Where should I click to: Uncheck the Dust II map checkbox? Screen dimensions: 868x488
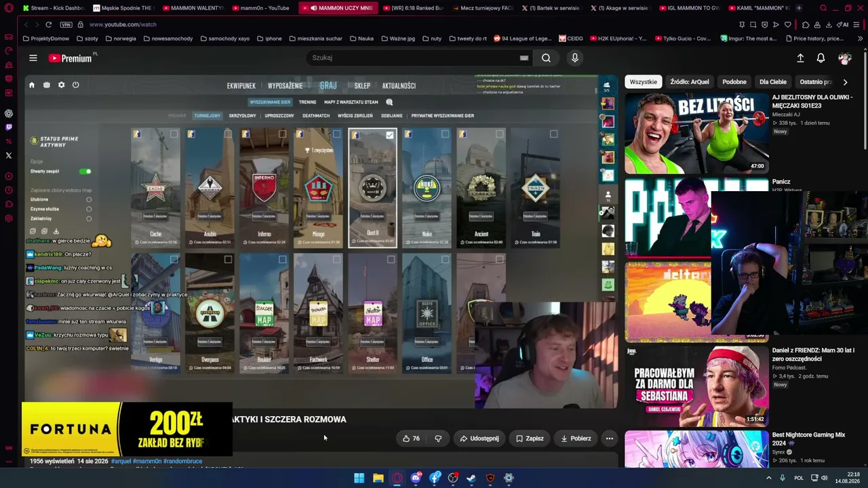point(390,135)
